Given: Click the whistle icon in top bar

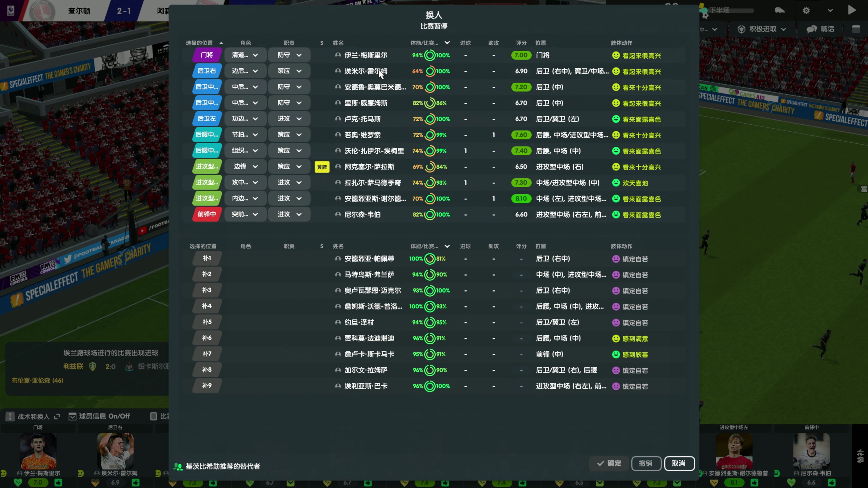Looking at the screenshot, I should 780,11.
